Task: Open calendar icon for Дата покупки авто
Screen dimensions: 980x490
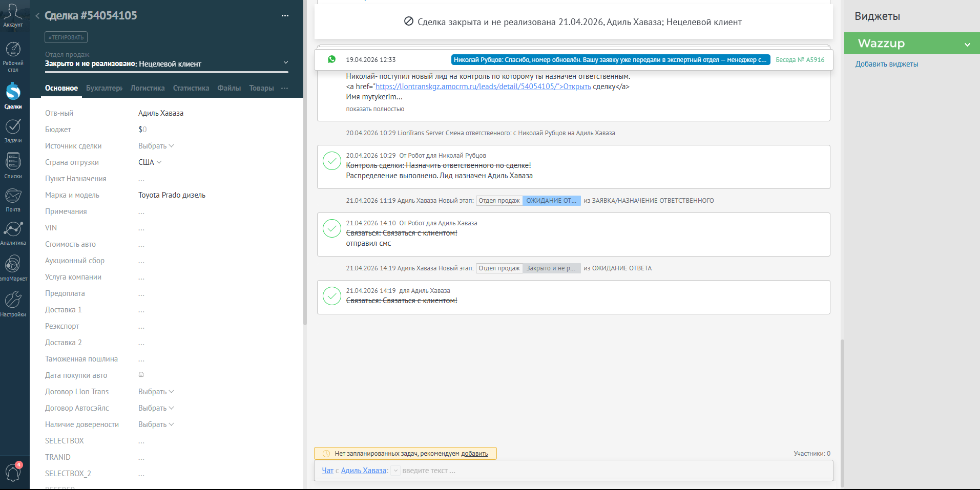Action: coord(141,375)
